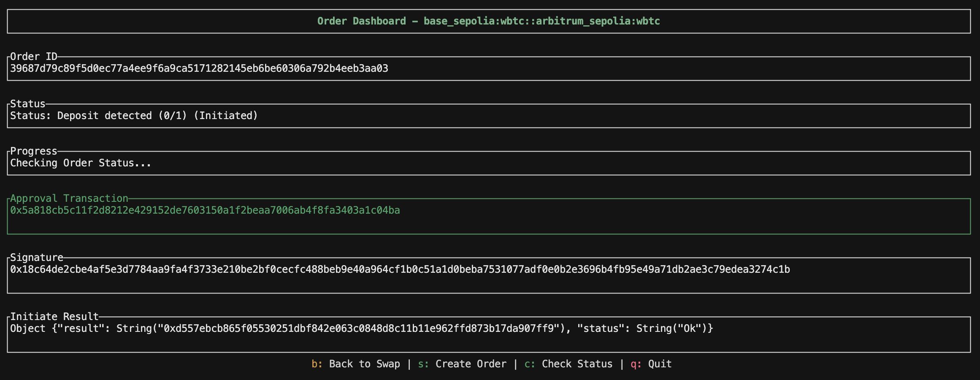The image size is (980, 380).
Task: Choose Check Status shortcut
Action: tap(569, 364)
